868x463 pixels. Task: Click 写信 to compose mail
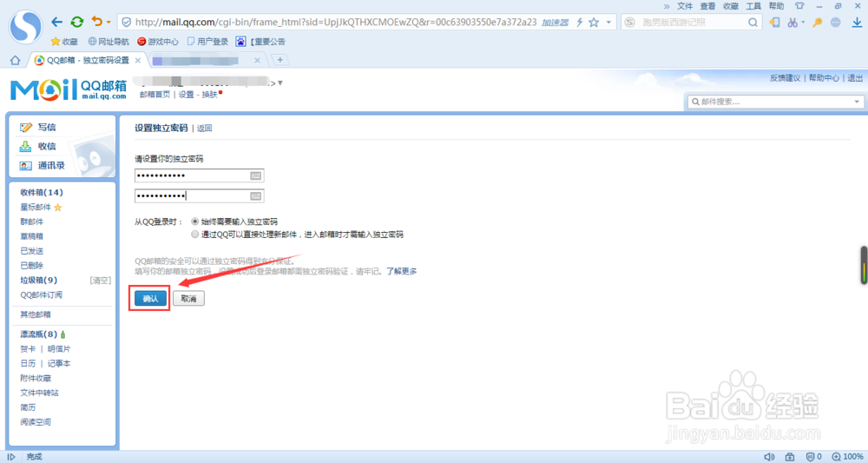point(47,128)
